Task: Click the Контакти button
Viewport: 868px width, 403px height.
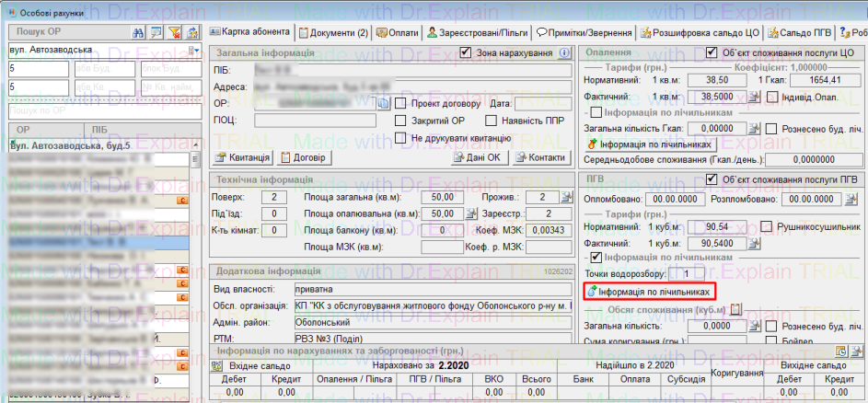Action: coord(540,157)
